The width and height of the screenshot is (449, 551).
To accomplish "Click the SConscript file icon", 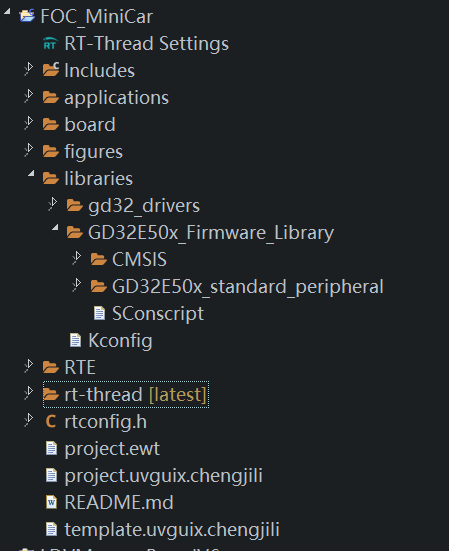I will [x=99, y=313].
